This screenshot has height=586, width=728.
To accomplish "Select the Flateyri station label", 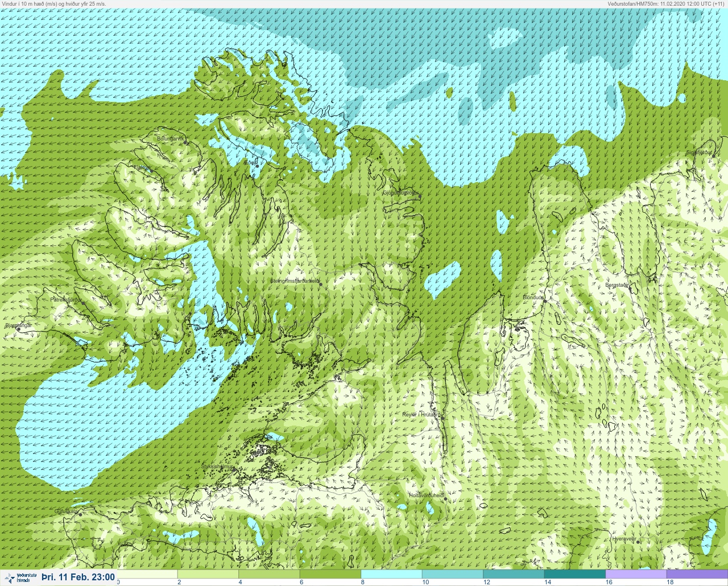I will pyautogui.click(x=142, y=167).
